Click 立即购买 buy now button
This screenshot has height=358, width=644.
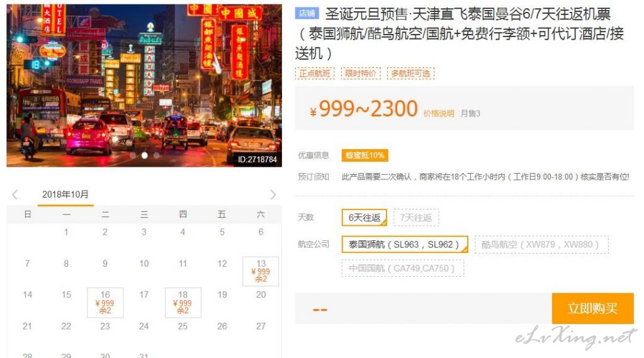click(592, 308)
